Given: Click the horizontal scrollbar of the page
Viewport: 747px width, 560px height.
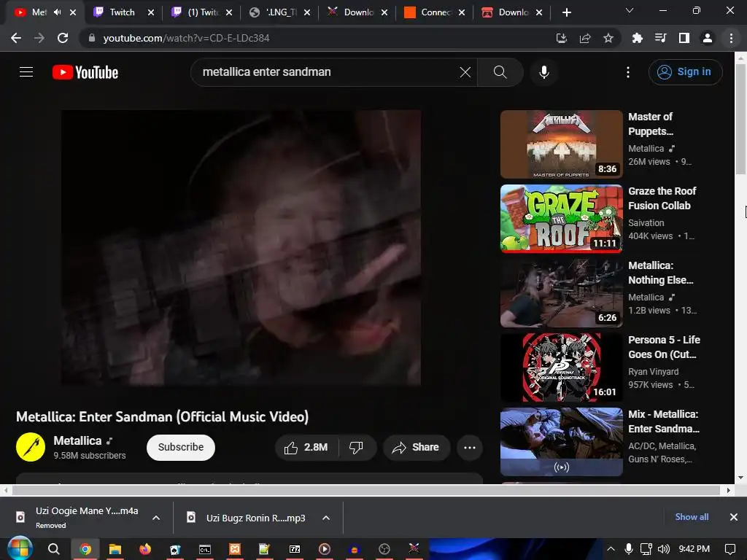Looking at the screenshot, I should coord(366,491).
